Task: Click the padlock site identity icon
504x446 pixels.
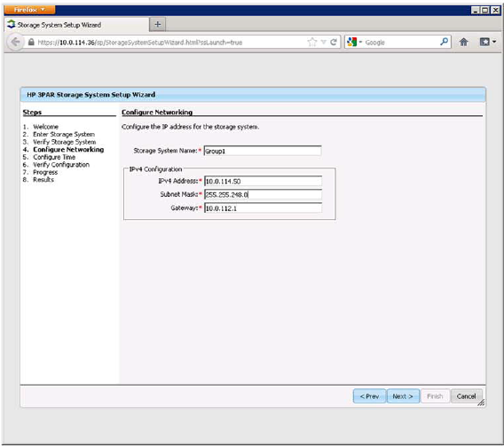Action: click(31, 42)
